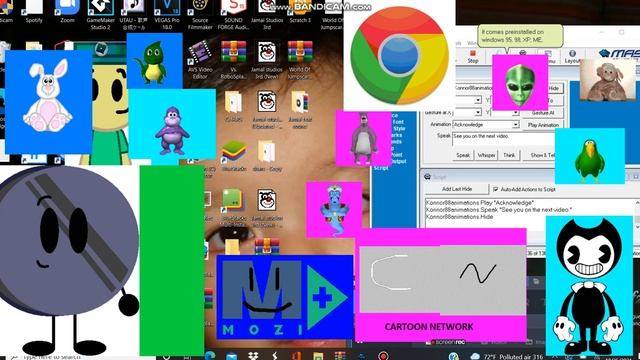Click the Show & Tell button

[542, 155]
